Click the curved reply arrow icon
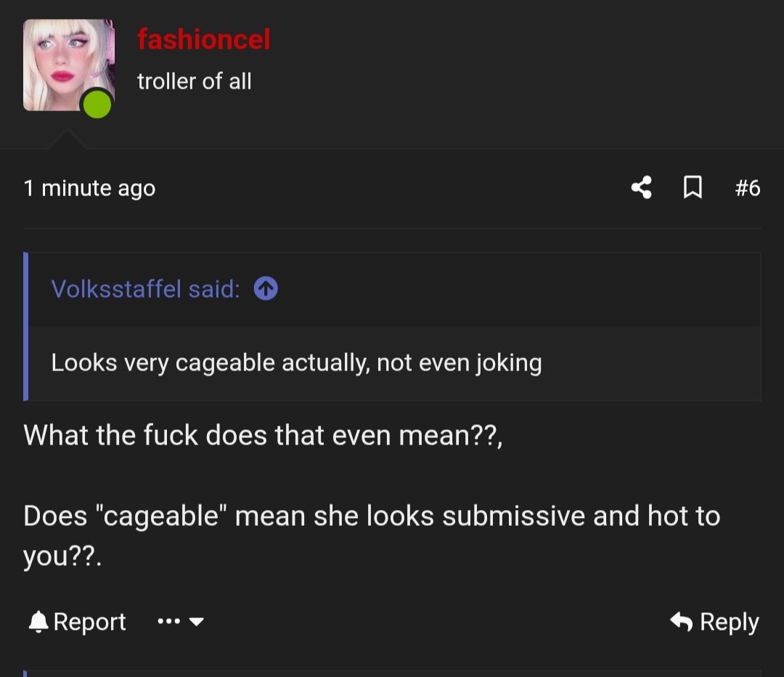Viewport: 784px width, 677px height. pyautogui.click(x=681, y=622)
